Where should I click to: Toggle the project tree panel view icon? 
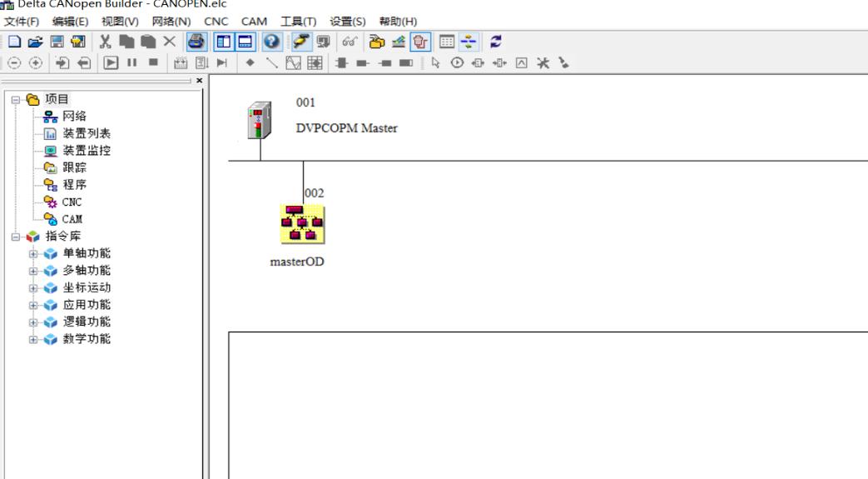(x=224, y=42)
